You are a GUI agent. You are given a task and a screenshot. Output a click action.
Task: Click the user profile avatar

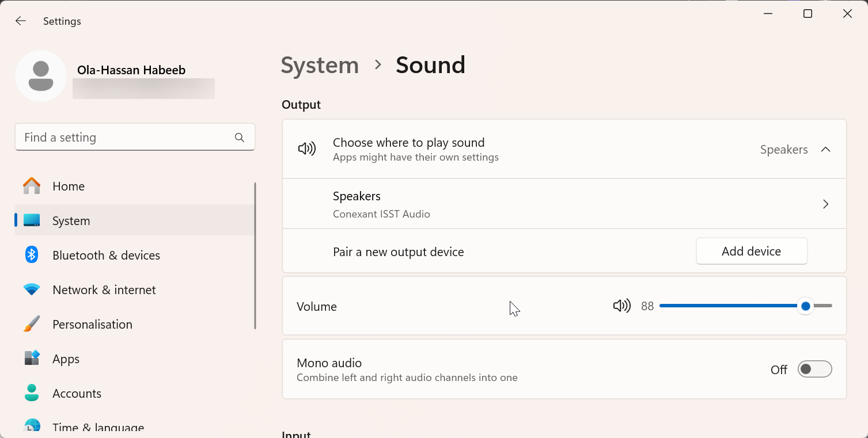[x=41, y=76]
